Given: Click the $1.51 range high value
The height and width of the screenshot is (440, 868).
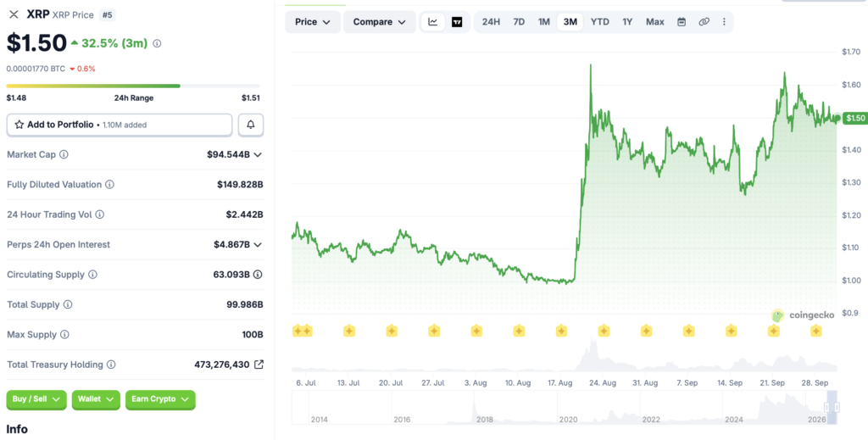Looking at the screenshot, I should pos(251,98).
